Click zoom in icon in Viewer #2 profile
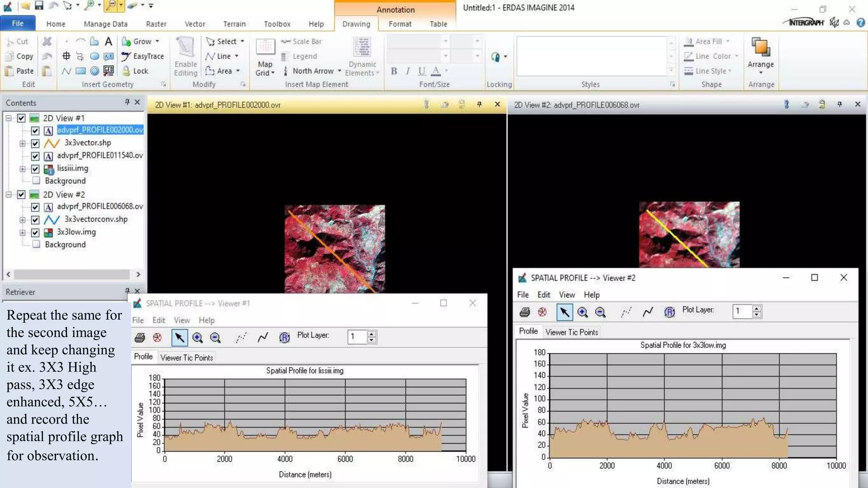Screen dimensions: 868x488 coord(582,312)
